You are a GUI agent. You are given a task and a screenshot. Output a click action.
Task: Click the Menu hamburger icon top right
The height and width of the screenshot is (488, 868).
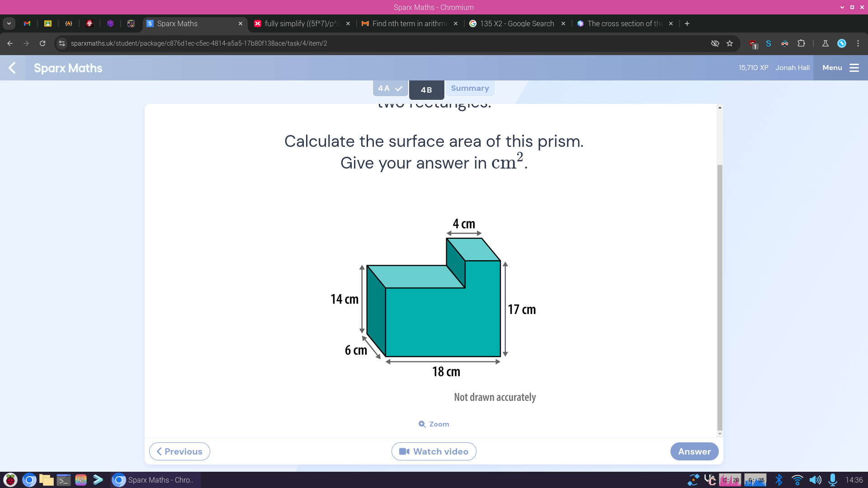click(855, 67)
